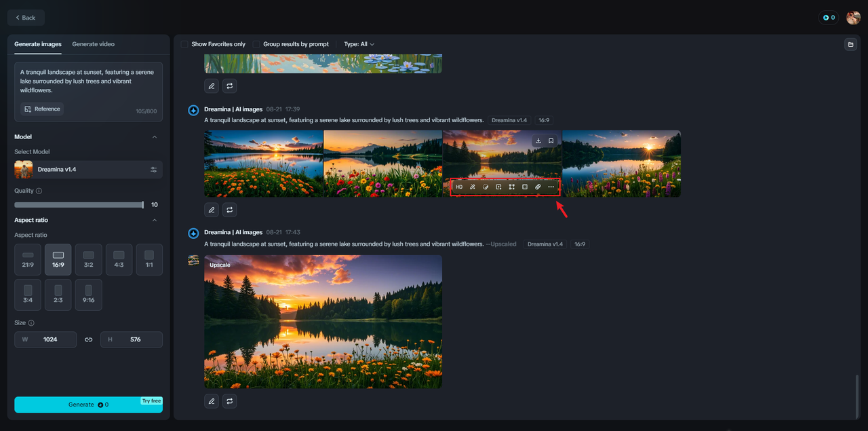Open the folder icon at top right
The image size is (868, 431).
[x=850, y=44]
